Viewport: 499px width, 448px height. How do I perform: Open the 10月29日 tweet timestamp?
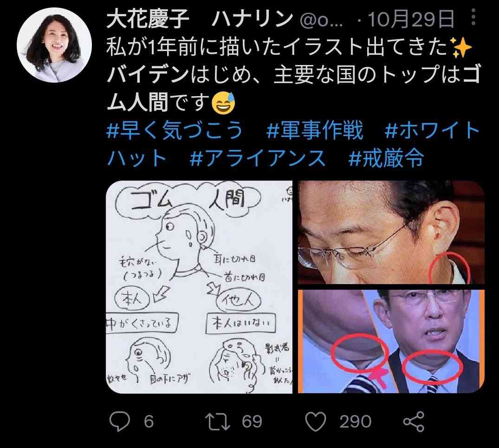(411, 19)
